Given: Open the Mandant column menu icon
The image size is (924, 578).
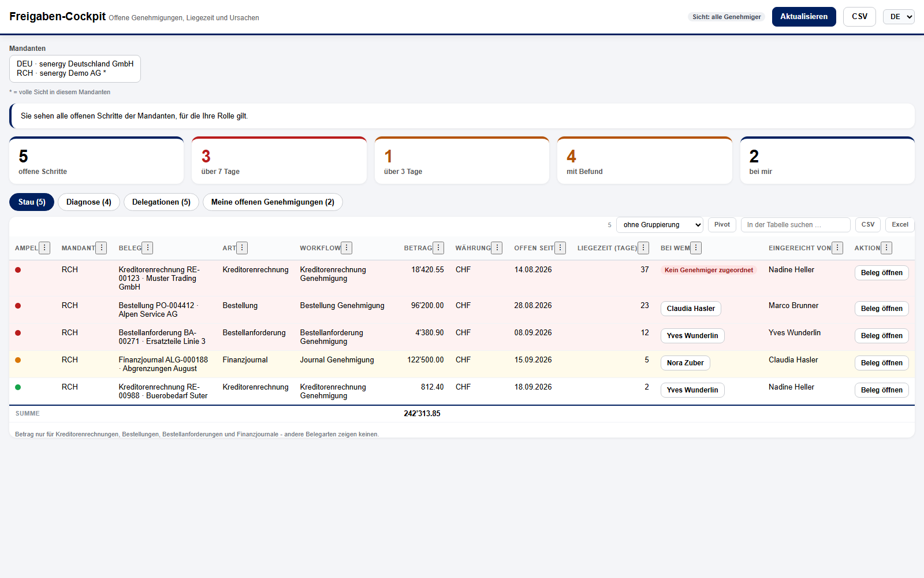Looking at the screenshot, I should (x=101, y=248).
